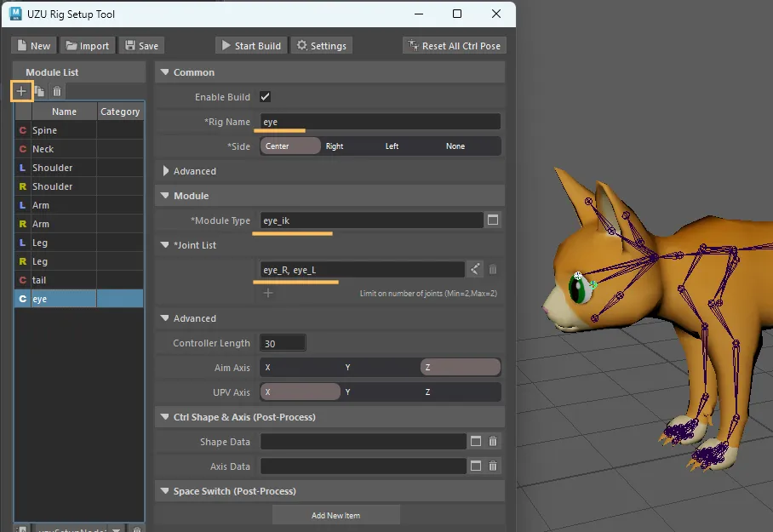The image size is (773, 532).
Task: Duplicate the selected module via copy icon
Action: pyautogui.click(x=39, y=91)
